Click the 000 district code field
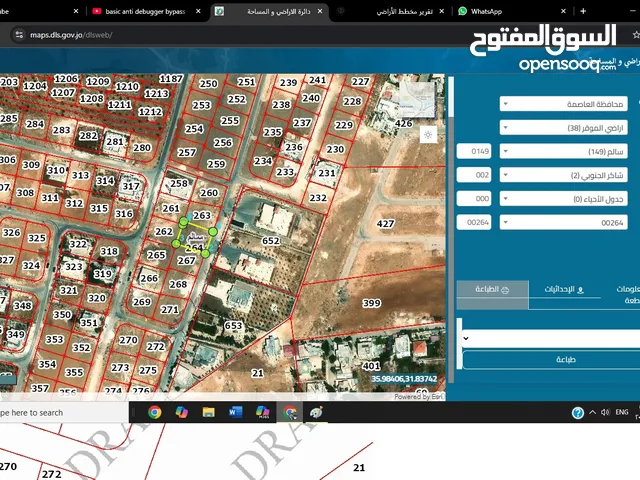 pyautogui.click(x=474, y=199)
